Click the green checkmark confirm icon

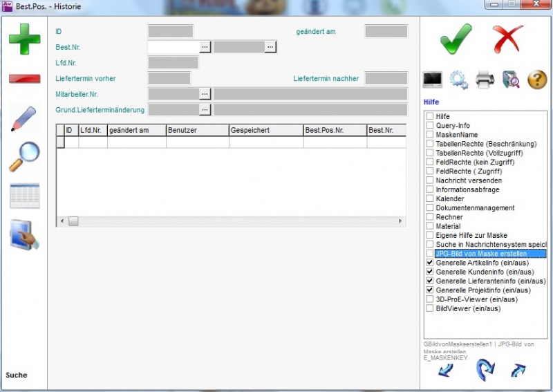pyautogui.click(x=456, y=39)
